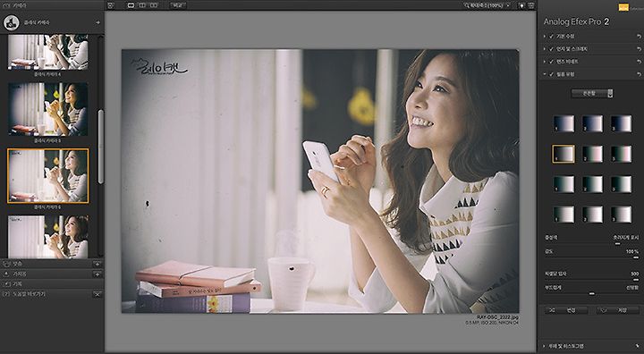Click the orange-highlighted selected film swatch

coord(563,154)
